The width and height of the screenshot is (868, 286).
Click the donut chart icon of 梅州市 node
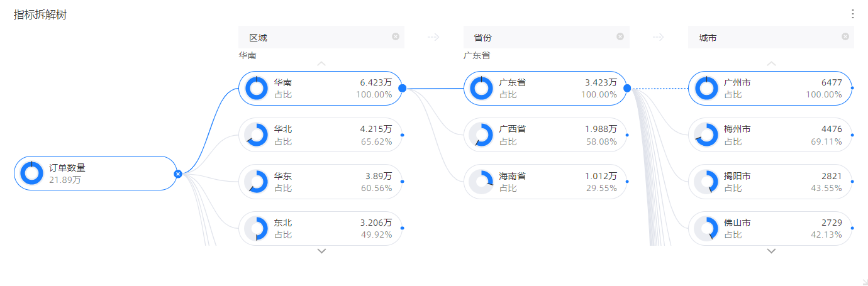(x=706, y=135)
